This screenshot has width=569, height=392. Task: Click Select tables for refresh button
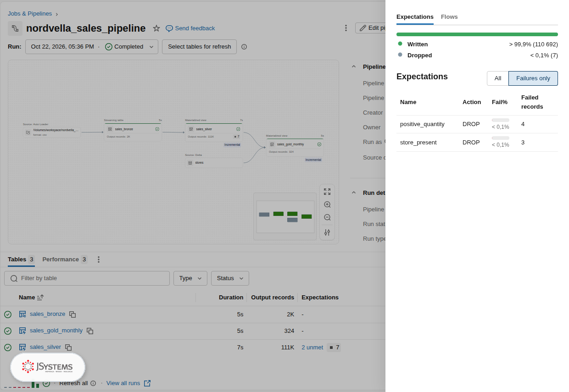[200, 47]
